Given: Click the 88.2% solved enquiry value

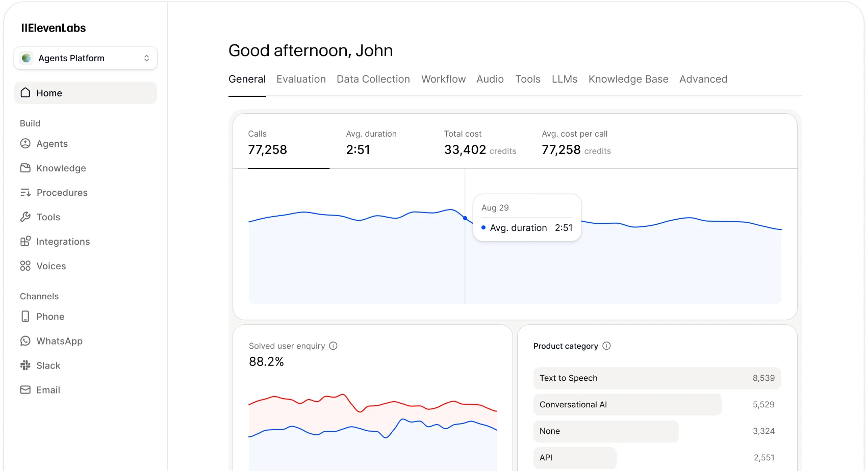Looking at the screenshot, I should point(266,361).
